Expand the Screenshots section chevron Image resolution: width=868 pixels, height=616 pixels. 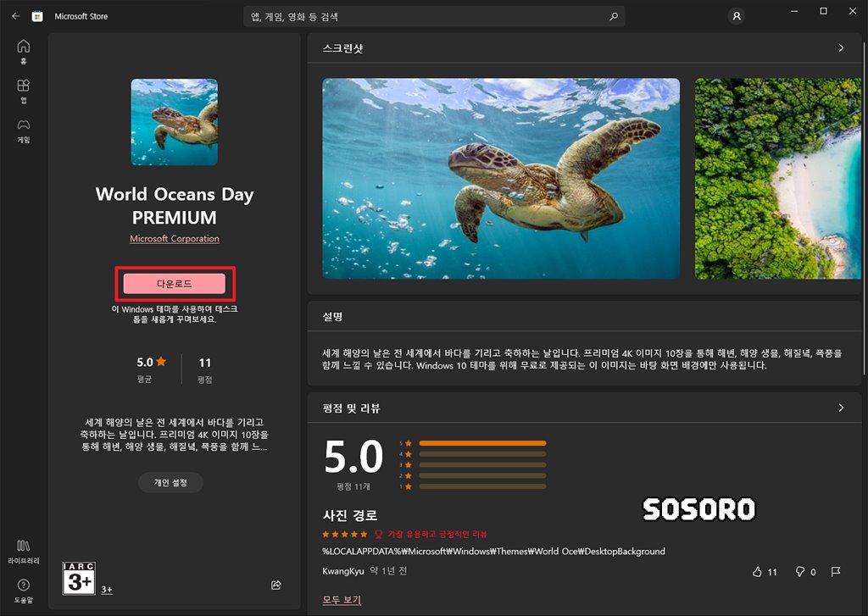[x=841, y=48]
